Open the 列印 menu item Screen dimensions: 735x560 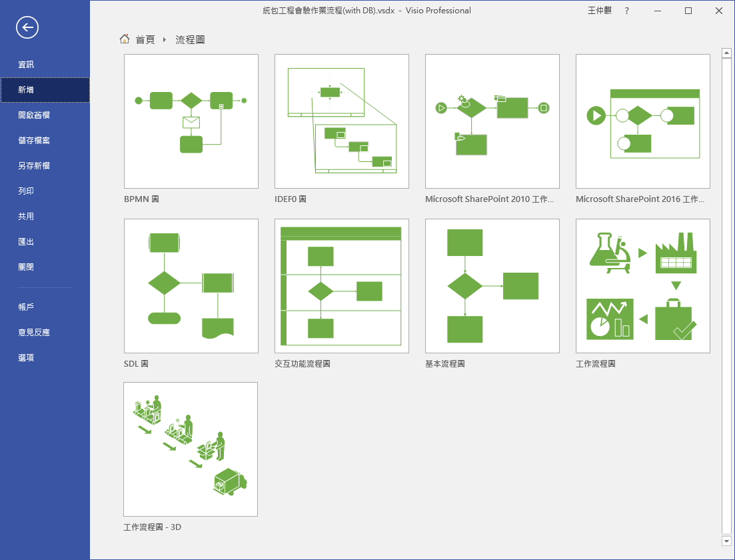pyautogui.click(x=45, y=191)
